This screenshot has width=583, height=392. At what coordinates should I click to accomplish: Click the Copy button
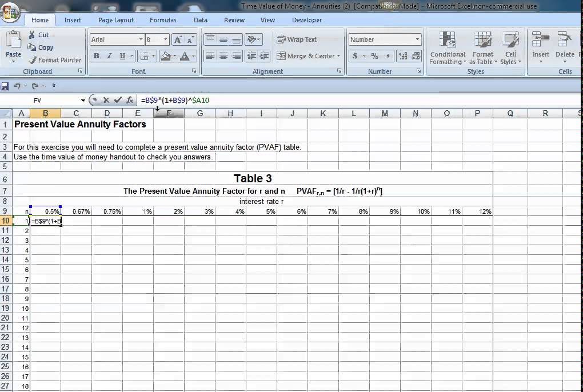pos(41,47)
